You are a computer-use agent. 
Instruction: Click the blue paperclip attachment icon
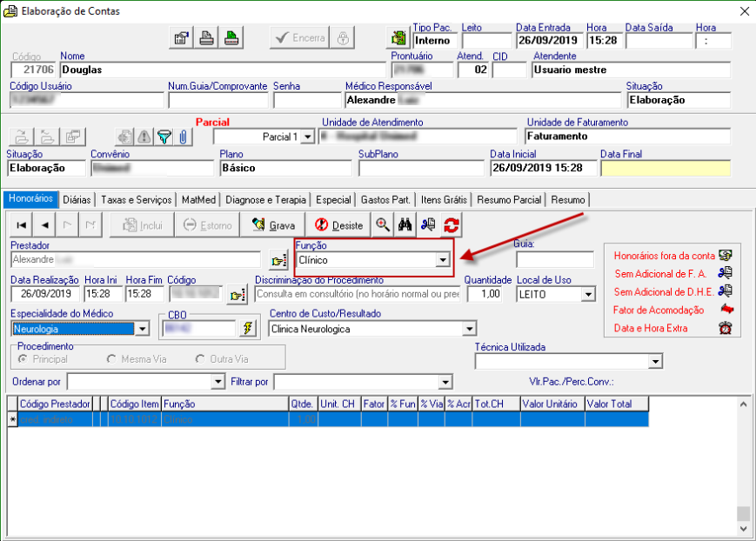point(184,137)
